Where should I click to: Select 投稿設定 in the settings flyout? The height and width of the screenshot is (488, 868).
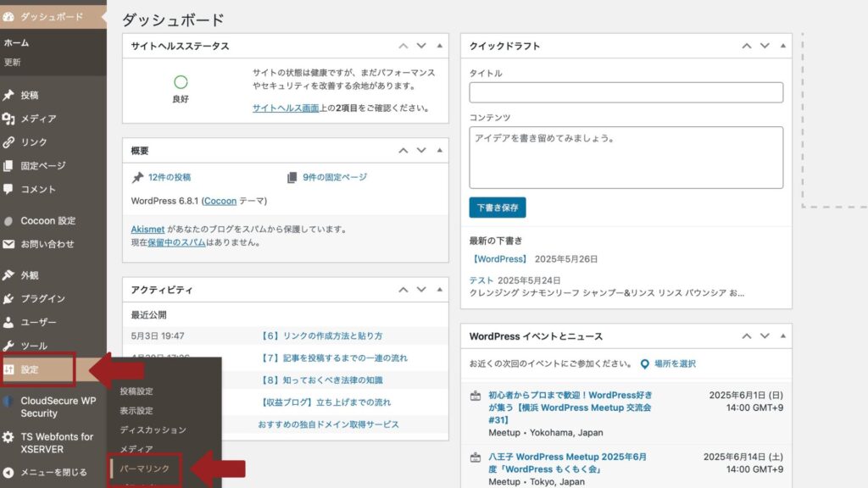point(136,391)
